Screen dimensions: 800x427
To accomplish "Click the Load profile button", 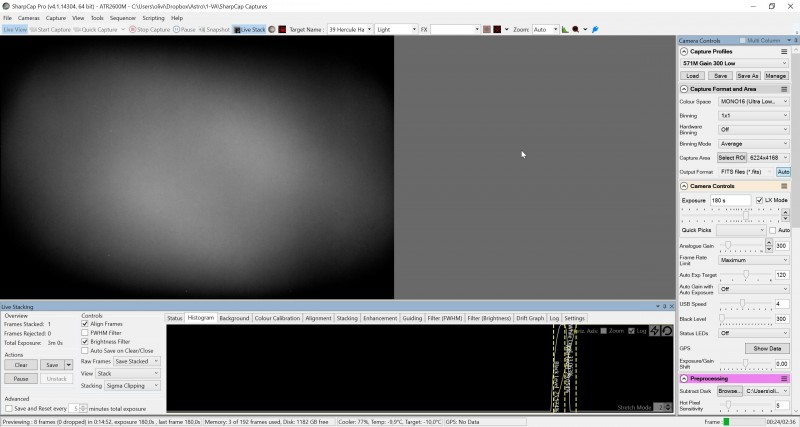I will pos(692,76).
